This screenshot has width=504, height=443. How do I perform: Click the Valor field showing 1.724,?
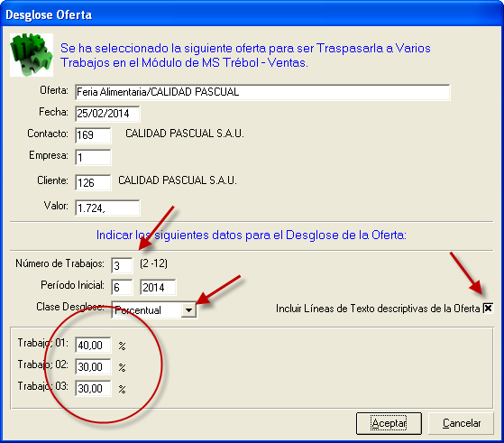[107, 208]
